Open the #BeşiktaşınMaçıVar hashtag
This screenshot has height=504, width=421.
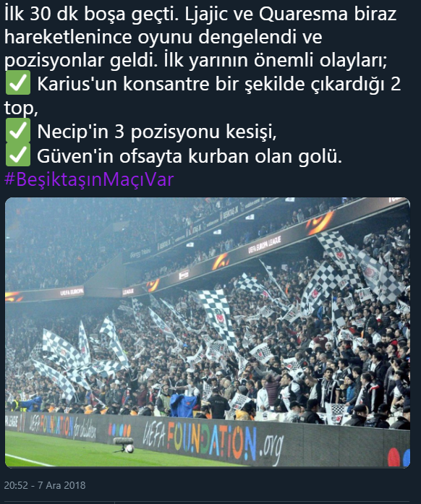tap(89, 179)
